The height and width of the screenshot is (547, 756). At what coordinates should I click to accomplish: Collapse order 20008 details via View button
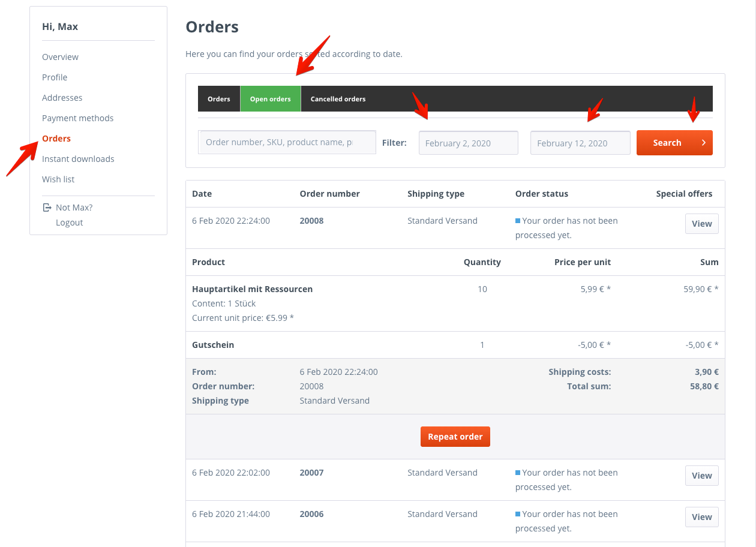pos(701,224)
